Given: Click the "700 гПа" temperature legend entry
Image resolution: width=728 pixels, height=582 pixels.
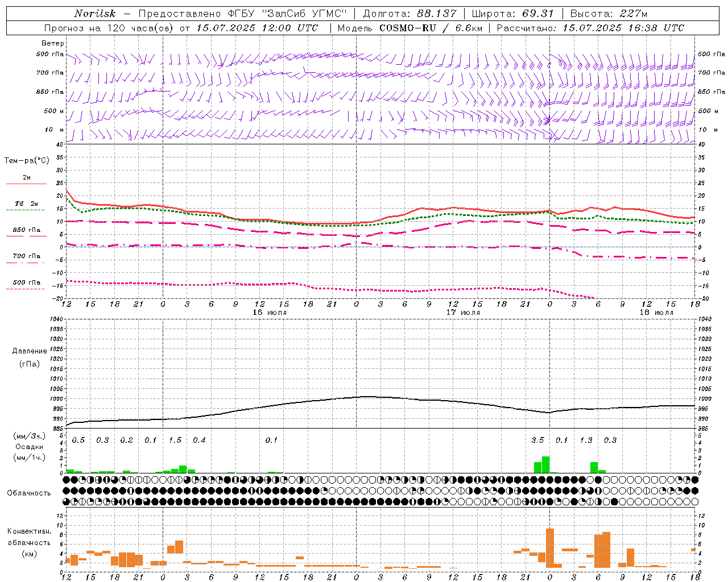Looking at the screenshot, I should pyautogui.click(x=27, y=256).
